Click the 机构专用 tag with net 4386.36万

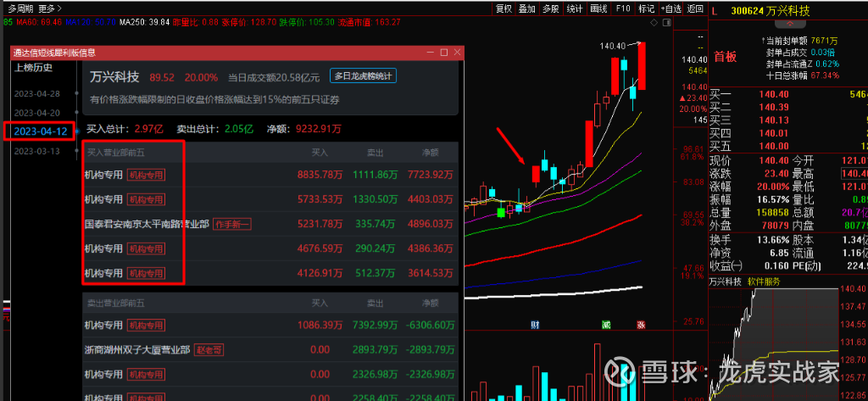[x=147, y=248]
